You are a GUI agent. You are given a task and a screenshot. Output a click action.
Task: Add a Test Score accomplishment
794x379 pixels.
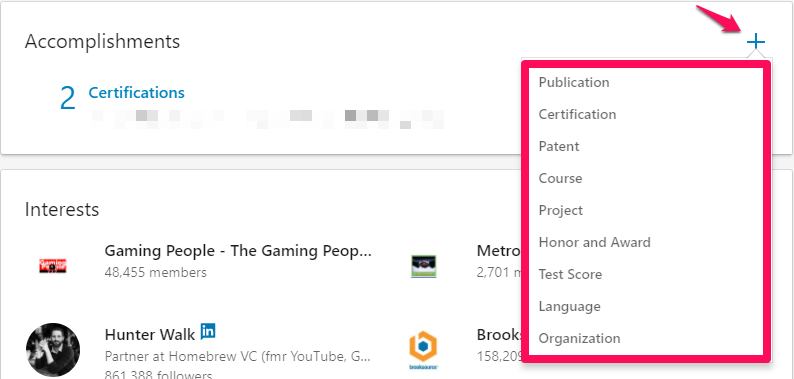click(570, 274)
